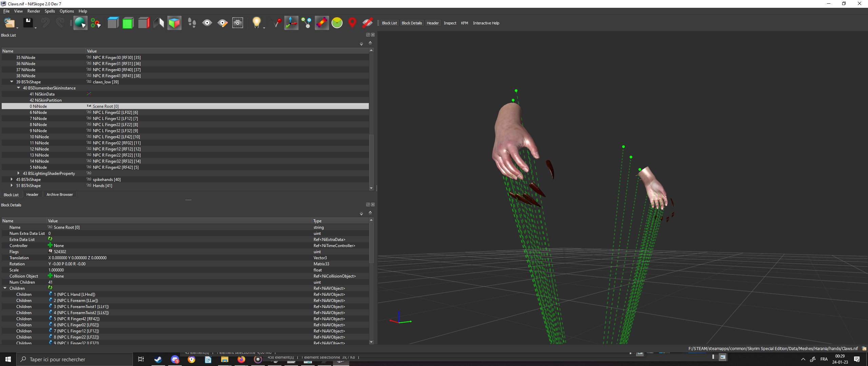The width and height of the screenshot is (868, 366).
Task: Toggle the Show Collision bone icon
Action: click(x=322, y=23)
